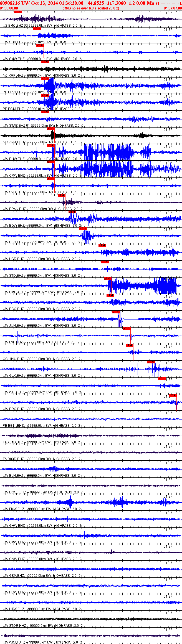Select the UW GSM EHZ station label

[42, 576]
